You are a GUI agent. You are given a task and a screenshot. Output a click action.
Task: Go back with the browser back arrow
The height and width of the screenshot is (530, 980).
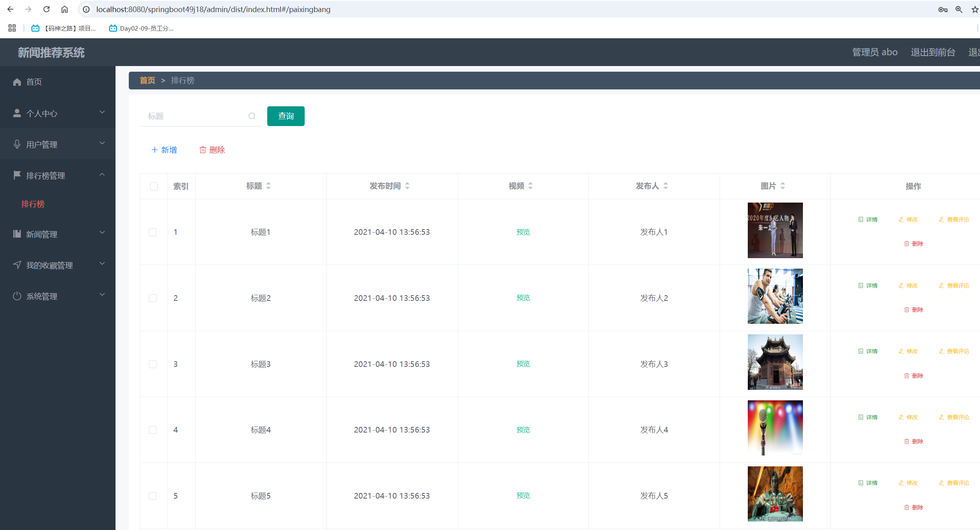pos(10,9)
